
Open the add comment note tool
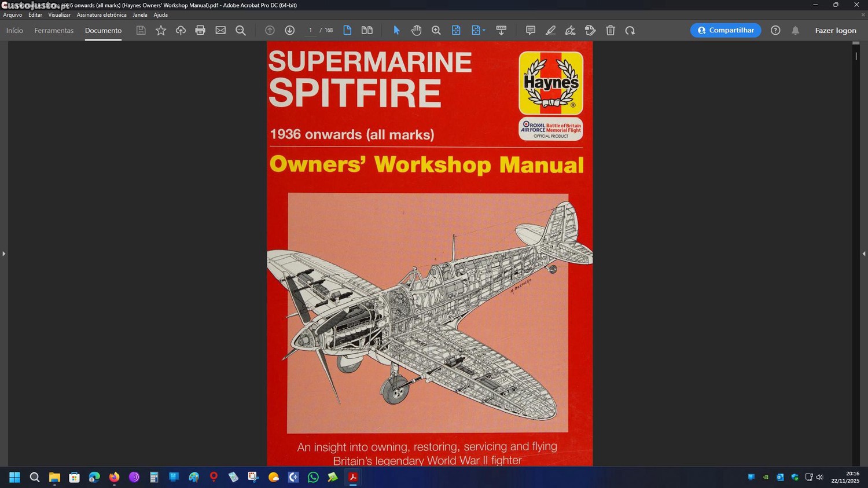(530, 30)
